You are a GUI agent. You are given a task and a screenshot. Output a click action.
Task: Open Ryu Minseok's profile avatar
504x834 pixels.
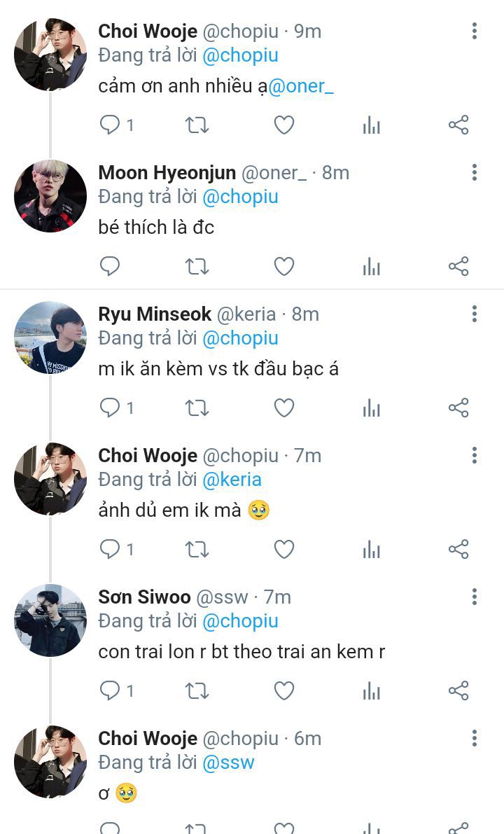pos(50,338)
